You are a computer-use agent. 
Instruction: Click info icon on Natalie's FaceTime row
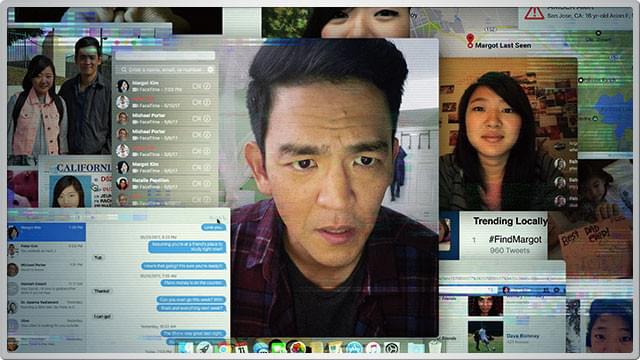pos(207,184)
